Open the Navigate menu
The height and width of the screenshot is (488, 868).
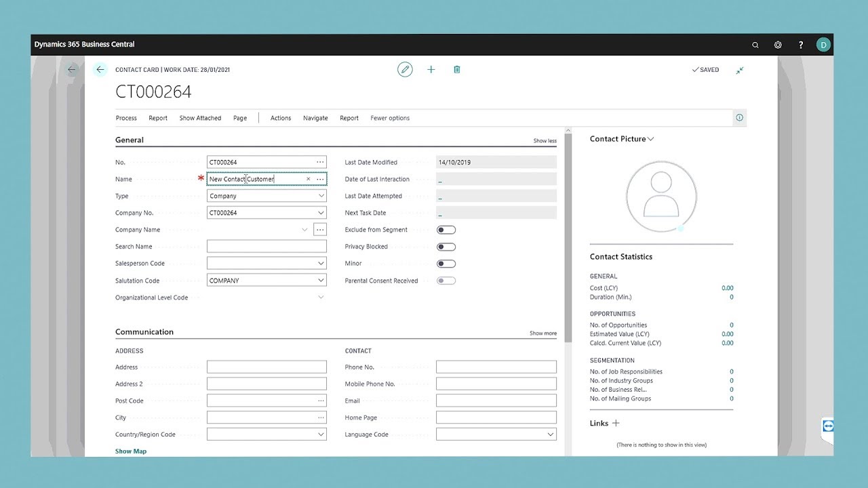(315, 118)
